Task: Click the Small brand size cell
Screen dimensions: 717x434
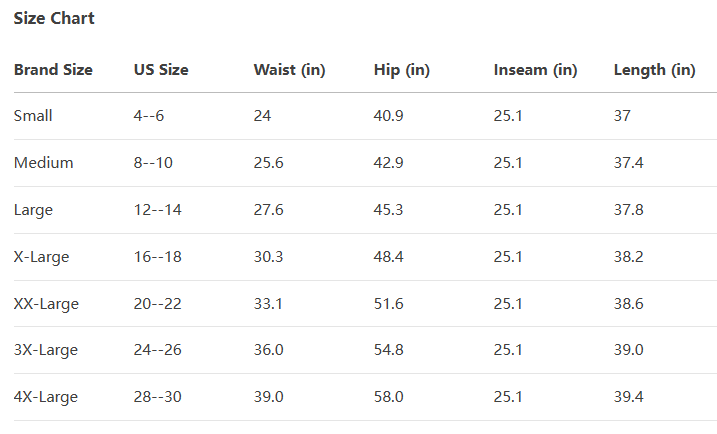Action: pyautogui.click(x=33, y=116)
